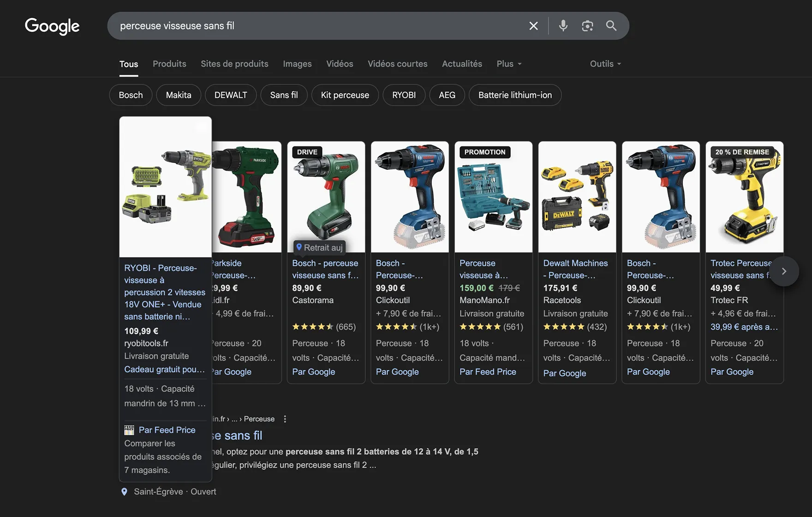
Task: Click Par Feed Price under ManoMano card
Action: pos(488,372)
